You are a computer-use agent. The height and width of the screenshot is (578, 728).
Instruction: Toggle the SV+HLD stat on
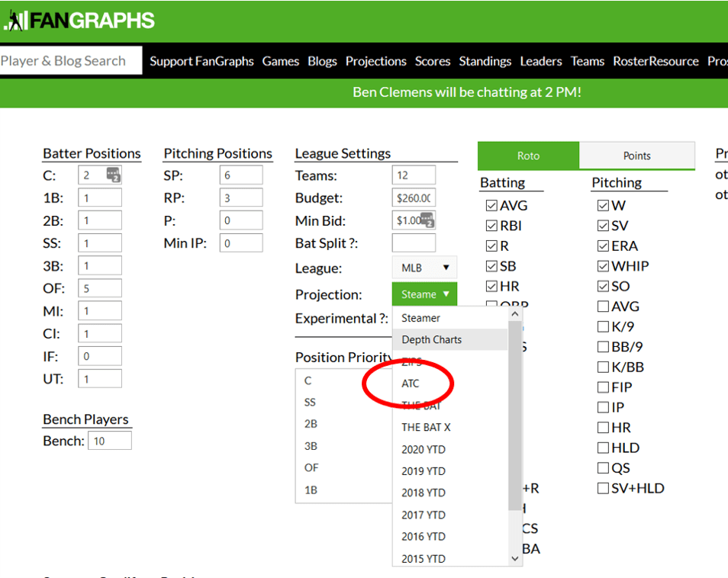click(602, 487)
